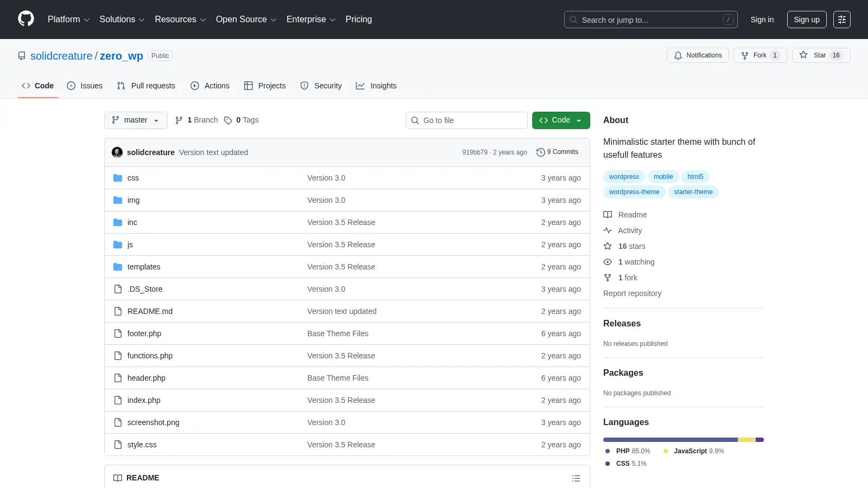The height and width of the screenshot is (488, 868).
Task: Open the Pull requests tab
Action: click(146, 86)
